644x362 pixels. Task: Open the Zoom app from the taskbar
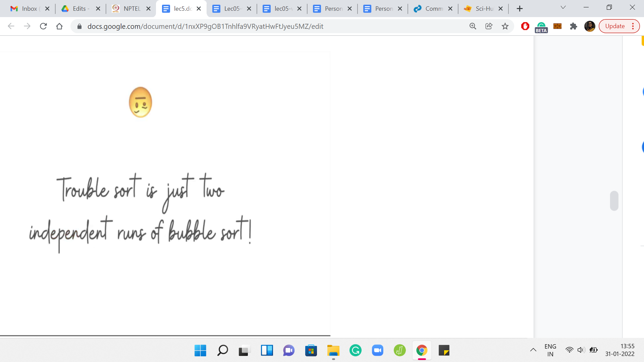[x=377, y=351]
